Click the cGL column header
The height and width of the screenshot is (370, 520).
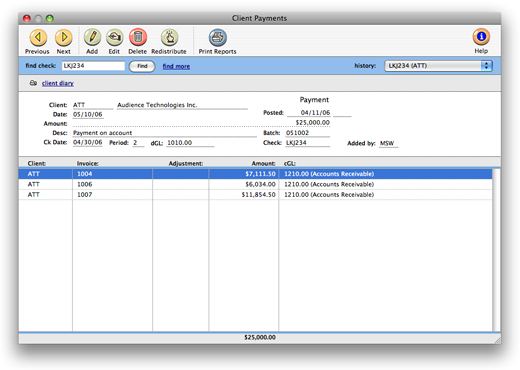tap(290, 163)
